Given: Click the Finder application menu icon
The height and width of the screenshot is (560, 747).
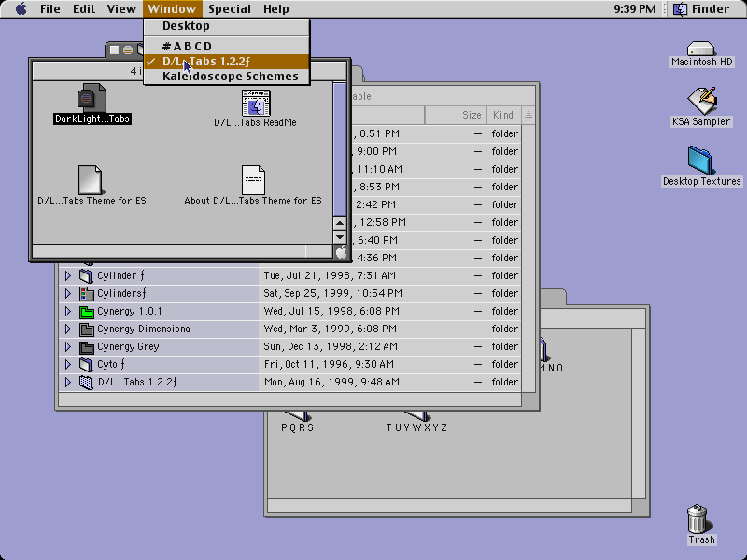Looking at the screenshot, I should point(681,8).
